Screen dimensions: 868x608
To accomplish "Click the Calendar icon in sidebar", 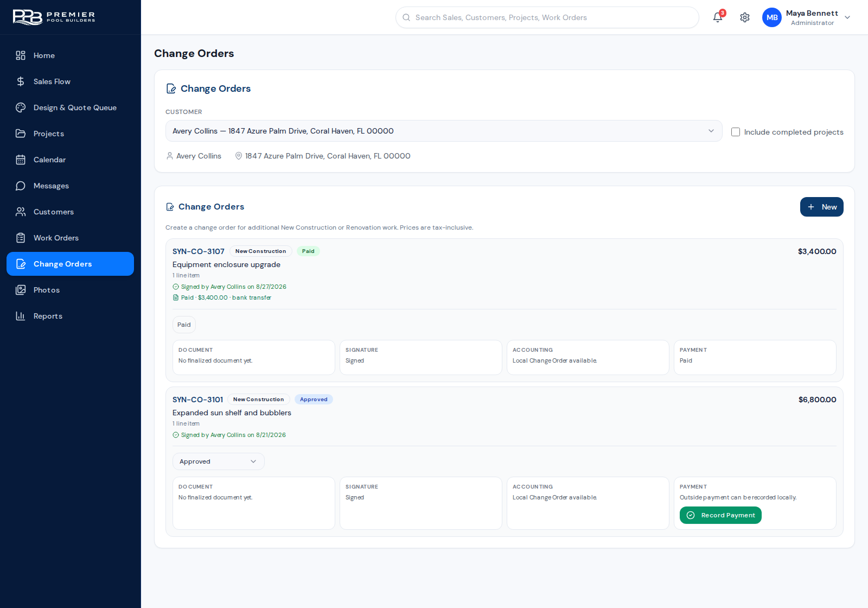I will (x=21, y=160).
